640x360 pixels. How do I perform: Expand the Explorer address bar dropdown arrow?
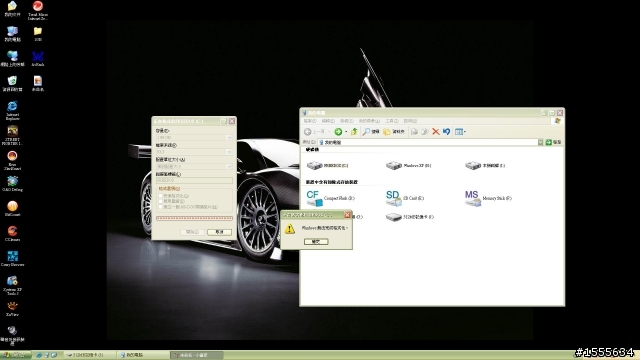pos(540,142)
